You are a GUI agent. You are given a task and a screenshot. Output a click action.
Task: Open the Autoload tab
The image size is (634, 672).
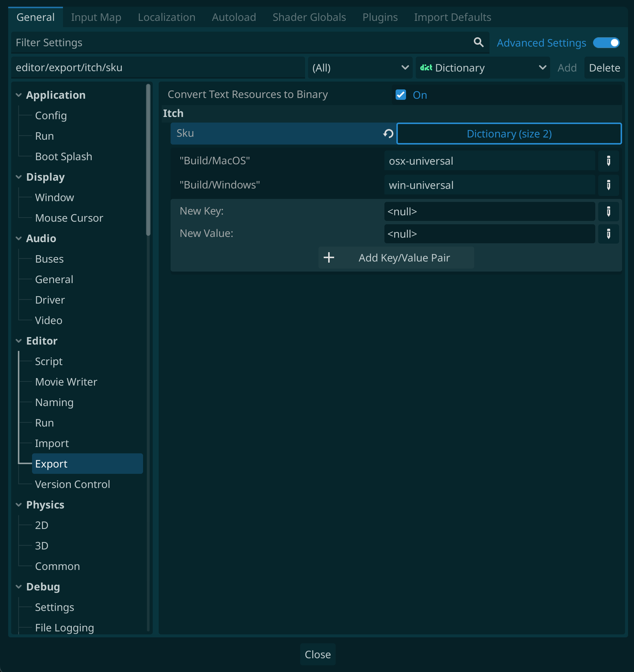click(x=234, y=17)
